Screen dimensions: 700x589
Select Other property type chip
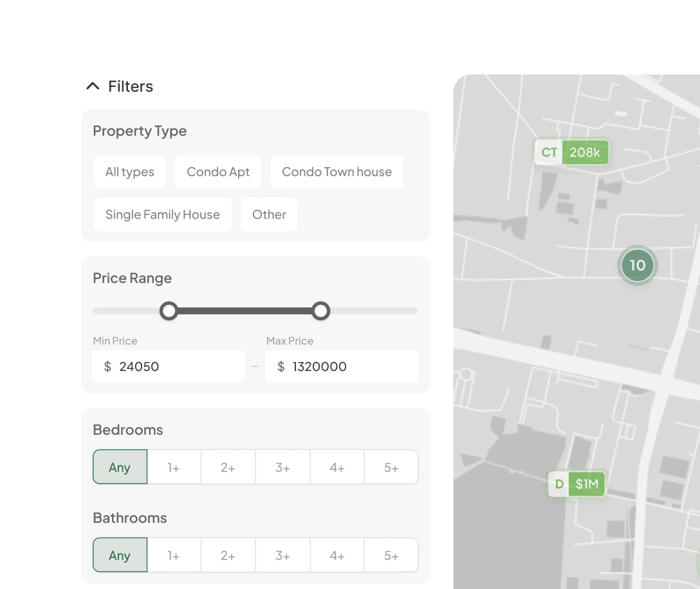[x=269, y=215]
